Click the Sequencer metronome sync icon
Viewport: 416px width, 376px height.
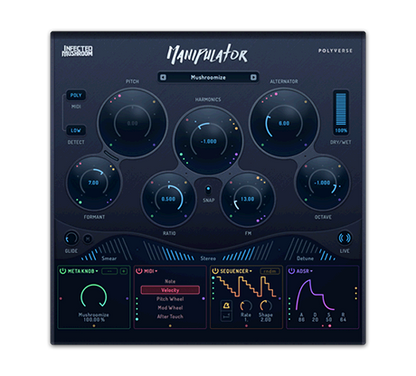click(x=226, y=305)
